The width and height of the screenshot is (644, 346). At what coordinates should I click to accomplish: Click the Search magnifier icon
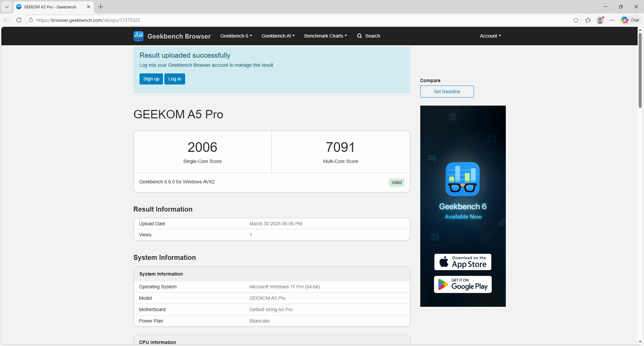point(360,36)
